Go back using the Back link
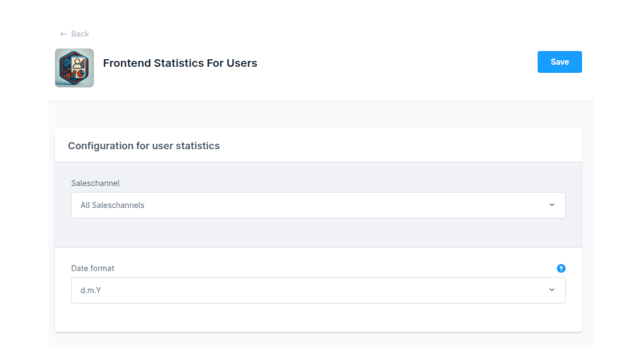644x362 pixels. coord(74,34)
